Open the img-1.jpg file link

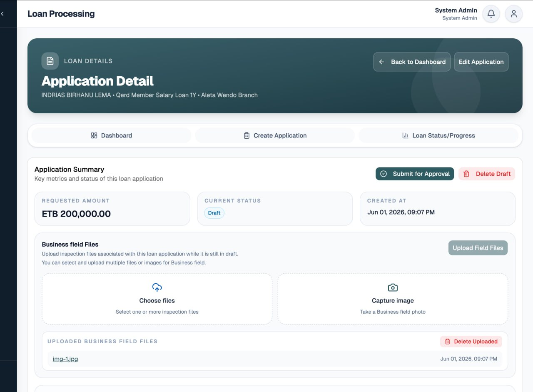click(x=65, y=359)
